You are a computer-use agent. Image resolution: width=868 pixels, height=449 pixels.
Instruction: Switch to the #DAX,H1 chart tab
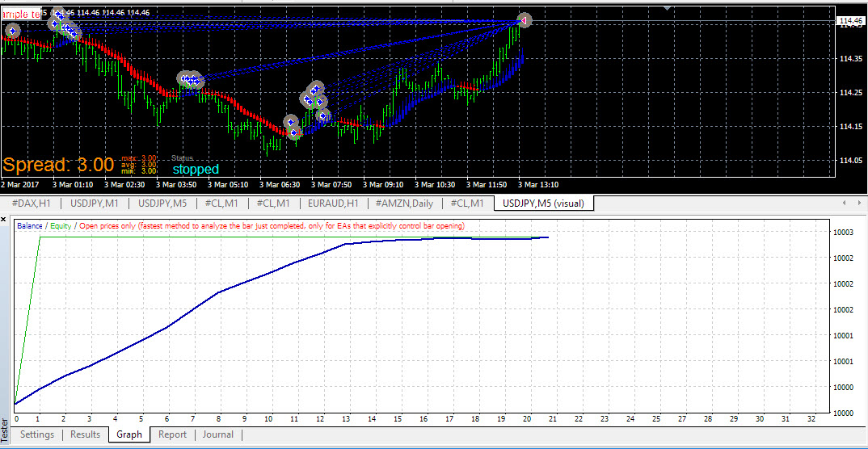[31, 203]
